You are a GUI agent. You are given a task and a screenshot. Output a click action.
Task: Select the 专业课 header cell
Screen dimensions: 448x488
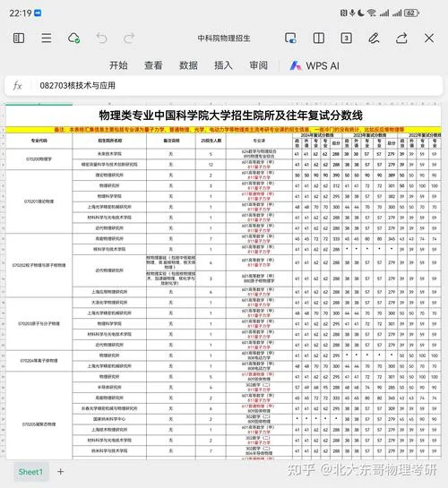click(x=259, y=141)
